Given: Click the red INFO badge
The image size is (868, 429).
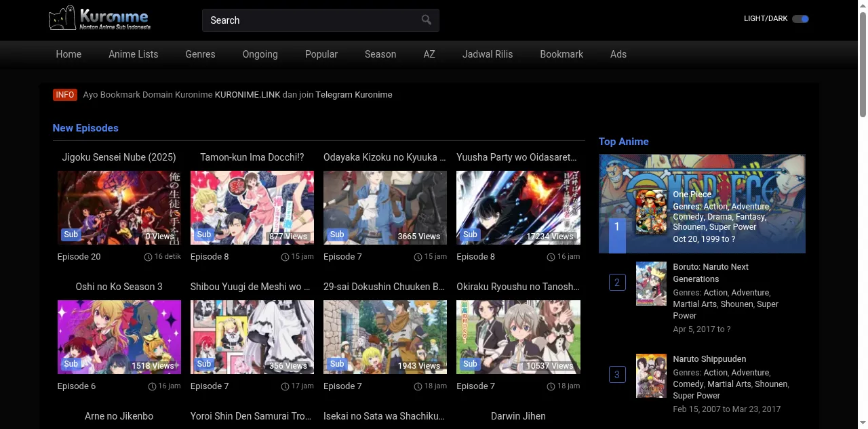Looking at the screenshot, I should click(x=65, y=95).
